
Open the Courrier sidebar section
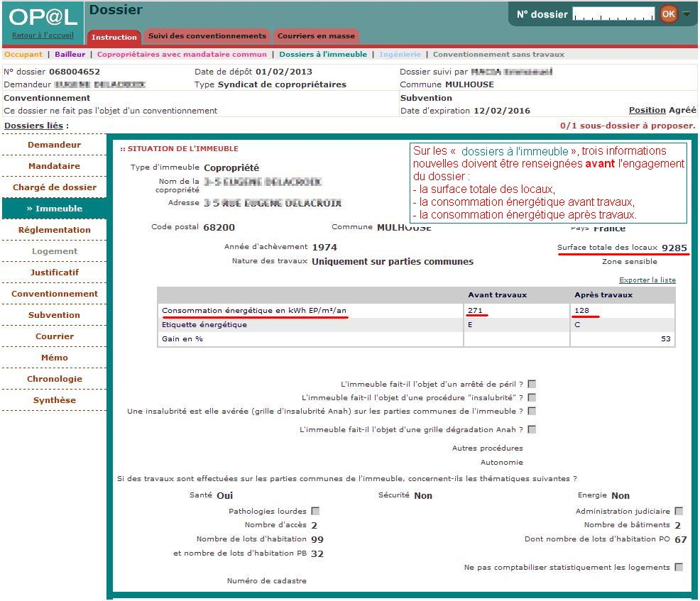click(55, 336)
